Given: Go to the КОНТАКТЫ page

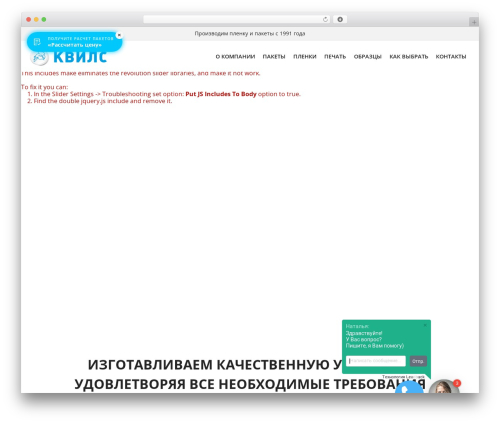Looking at the screenshot, I should point(451,57).
